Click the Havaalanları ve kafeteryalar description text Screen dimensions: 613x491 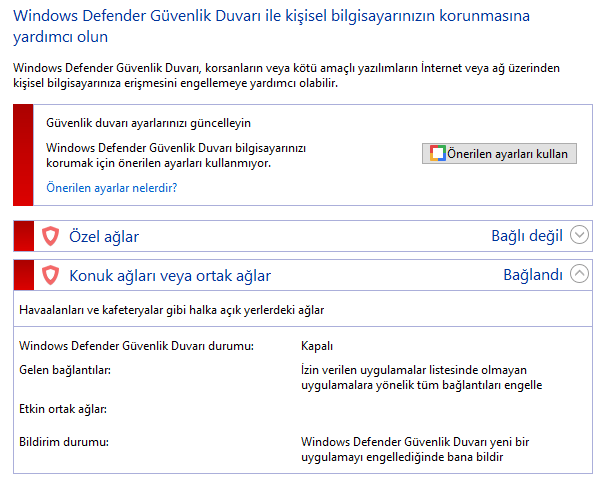(x=172, y=310)
